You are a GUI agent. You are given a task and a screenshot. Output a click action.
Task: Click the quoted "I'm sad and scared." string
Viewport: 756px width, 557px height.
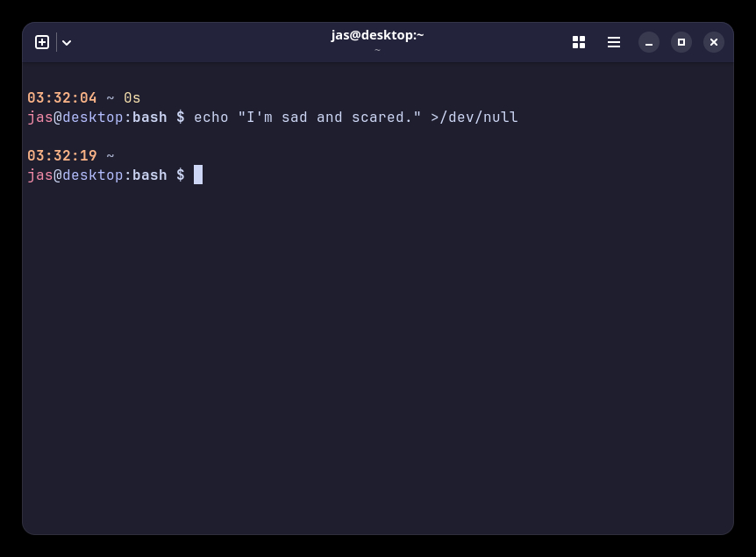(330, 118)
